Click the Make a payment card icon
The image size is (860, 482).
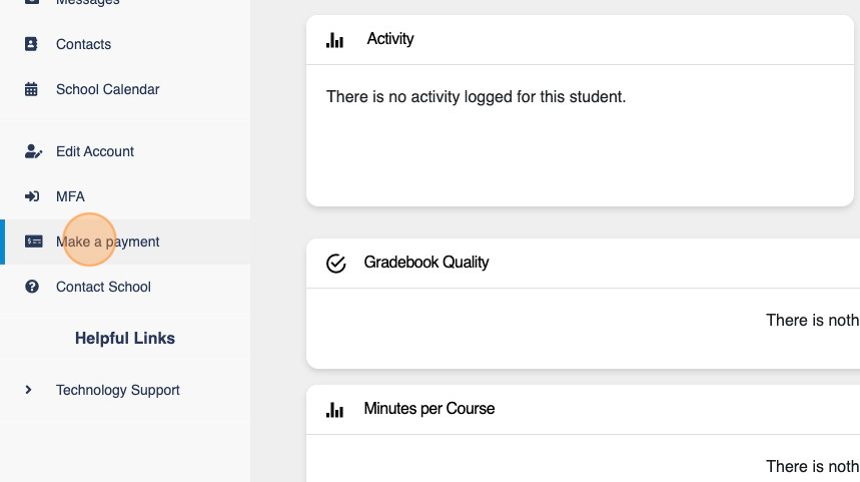tap(33, 241)
